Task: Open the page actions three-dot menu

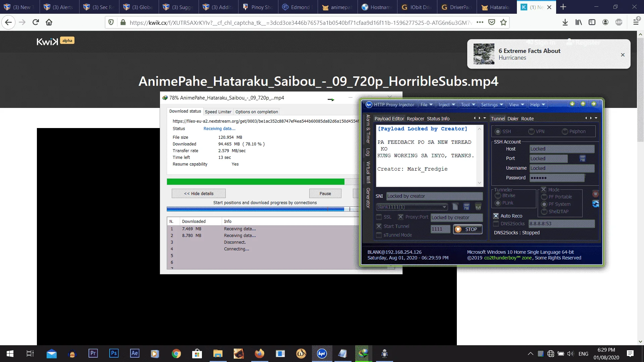Action: pos(480,22)
